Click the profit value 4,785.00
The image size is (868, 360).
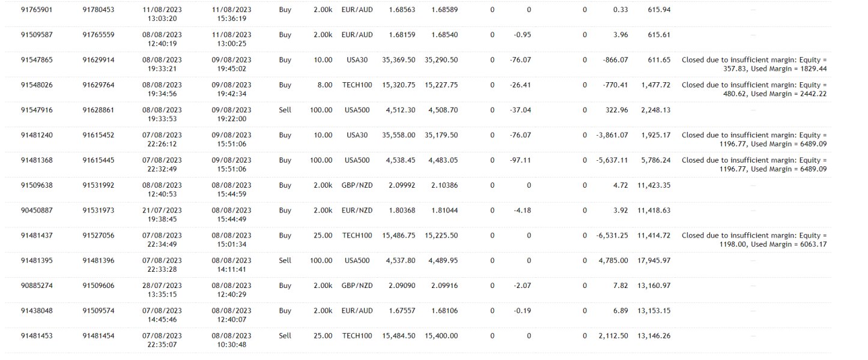tap(613, 261)
